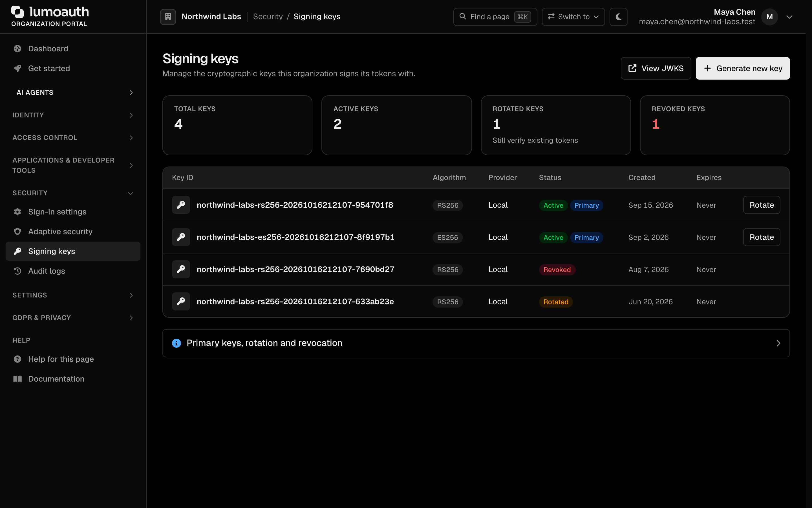The image size is (812, 508).
Task: Click the Revoked Keys stat card
Action: pos(715,125)
